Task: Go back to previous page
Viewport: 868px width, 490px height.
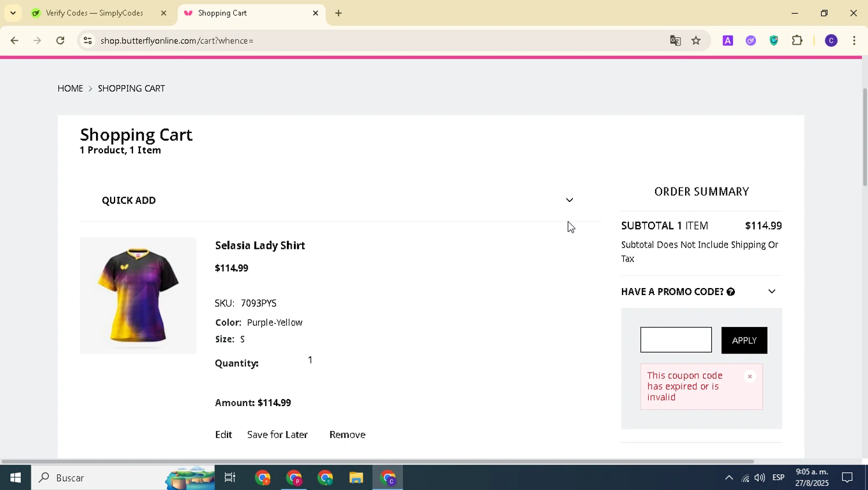Action: pyautogui.click(x=14, y=40)
